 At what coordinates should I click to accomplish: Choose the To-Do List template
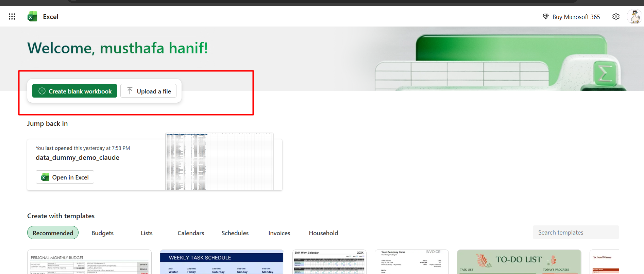tap(519, 262)
